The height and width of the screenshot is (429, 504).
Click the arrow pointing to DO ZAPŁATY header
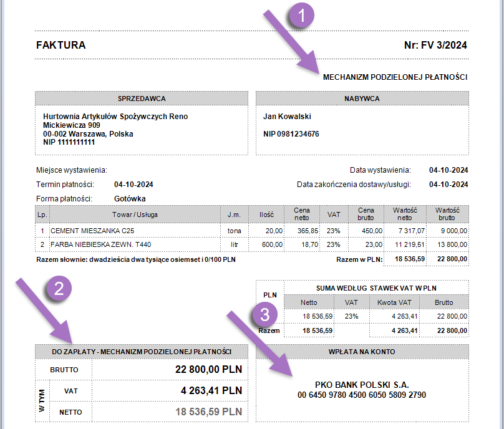click(x=41, y=309)
